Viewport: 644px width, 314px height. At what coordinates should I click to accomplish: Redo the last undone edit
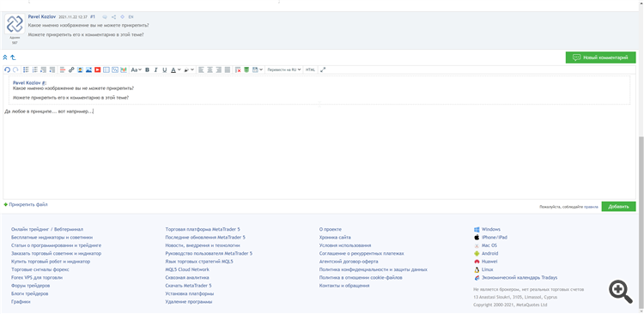tap(15, 69)
